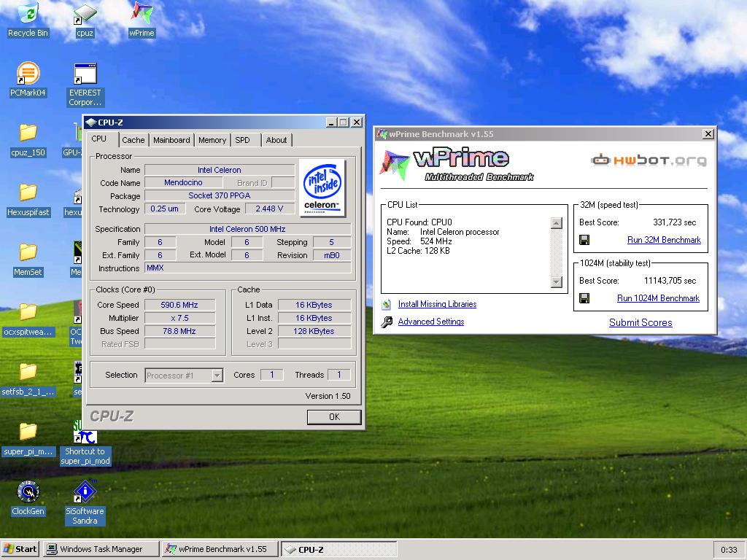The image size is (747, 560).
Task: Click the Instructions field showing MMX
Action: pyautogui.click(x=248, y=268)
